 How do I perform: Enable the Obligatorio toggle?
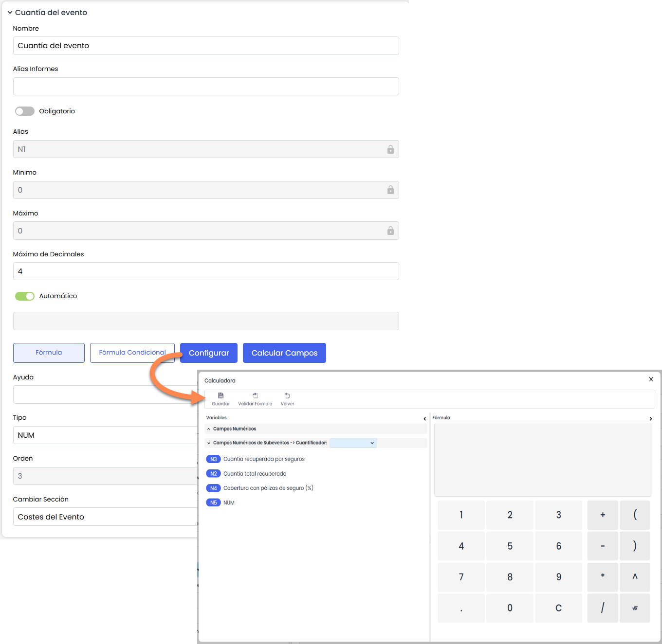[25, 111]
